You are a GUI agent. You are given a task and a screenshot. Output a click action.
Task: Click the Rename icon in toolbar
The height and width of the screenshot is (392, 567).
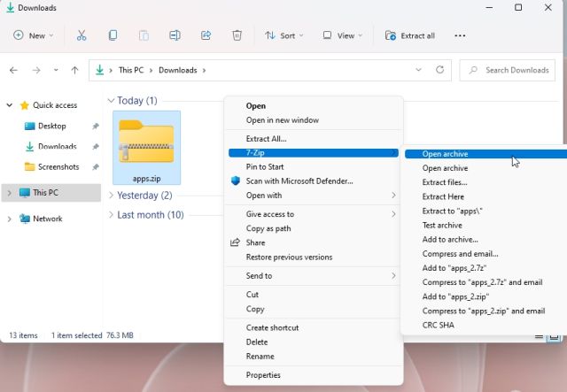pyautogui.click(x=175, y=35)
